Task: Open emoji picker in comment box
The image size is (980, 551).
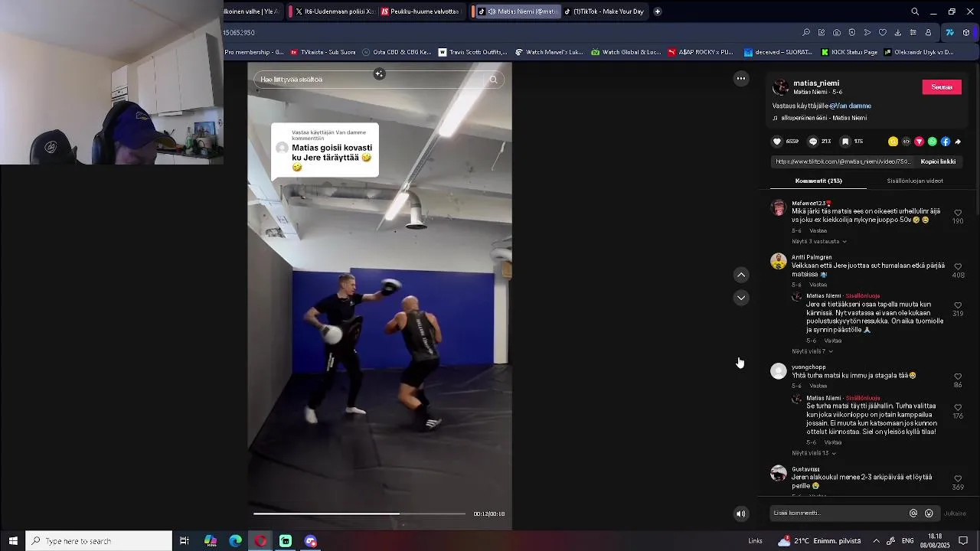Action: 929,514
